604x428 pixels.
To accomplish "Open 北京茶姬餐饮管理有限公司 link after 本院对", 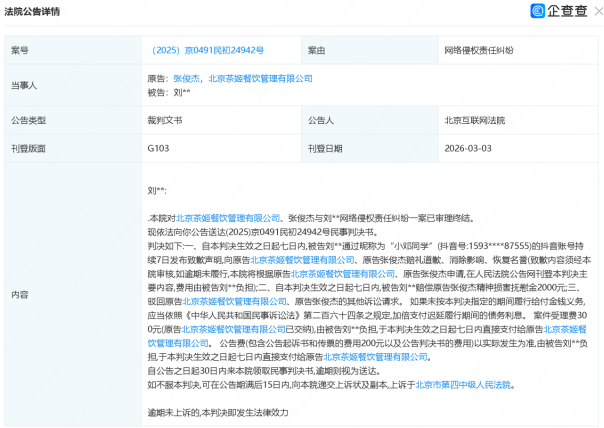I will [228, 218].
